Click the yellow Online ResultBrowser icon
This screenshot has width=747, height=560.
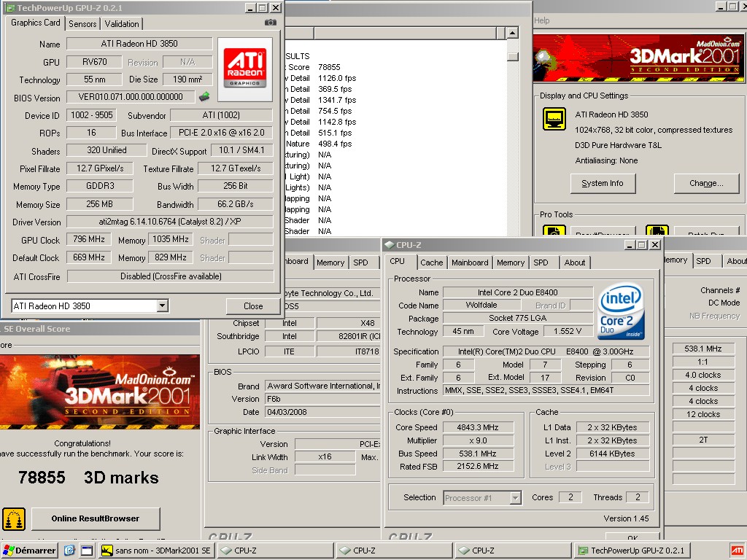click(14, 519)
